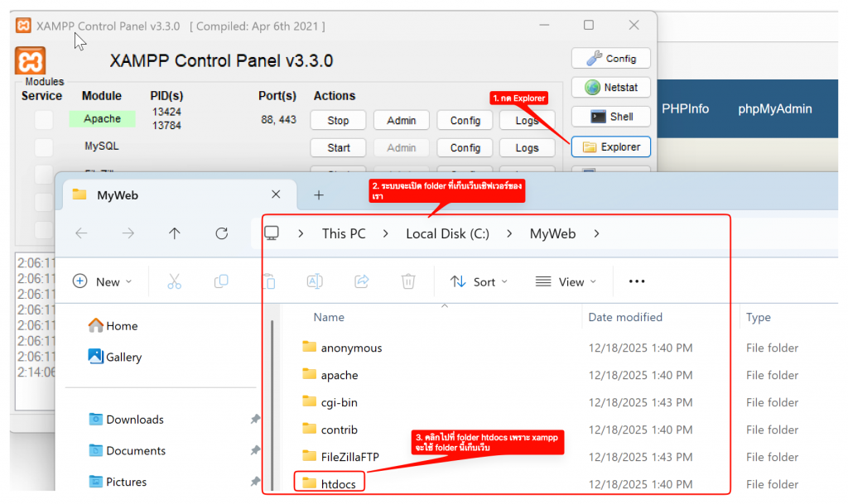Viewport: 848px width, 504px height.
Task: Toggle the Apache service checkbox
Action: 44,120
